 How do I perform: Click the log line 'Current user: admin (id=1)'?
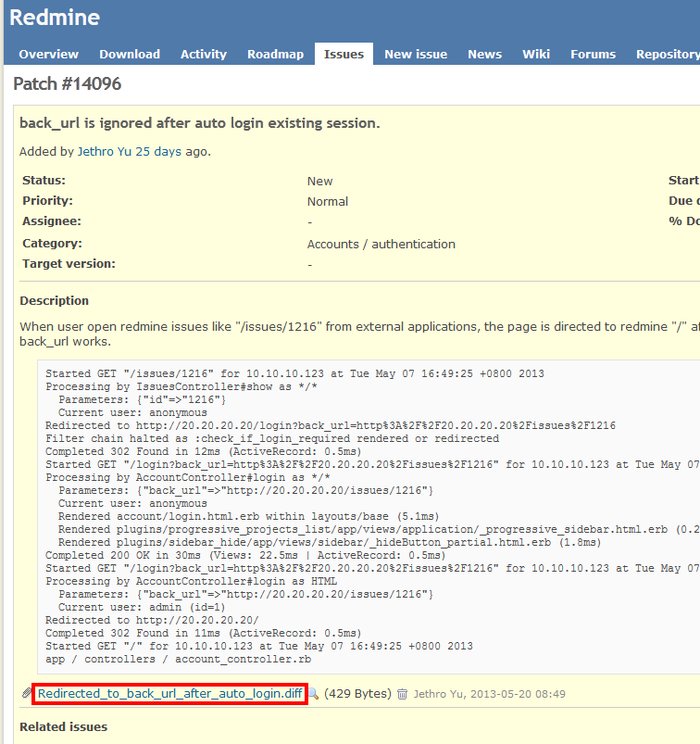(x=142, y=608)
